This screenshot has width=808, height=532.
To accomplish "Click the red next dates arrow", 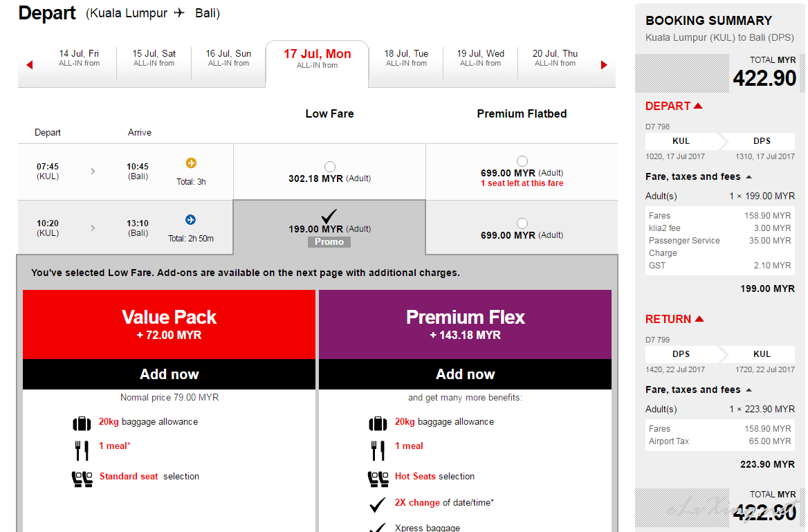I will pos(604,65).
